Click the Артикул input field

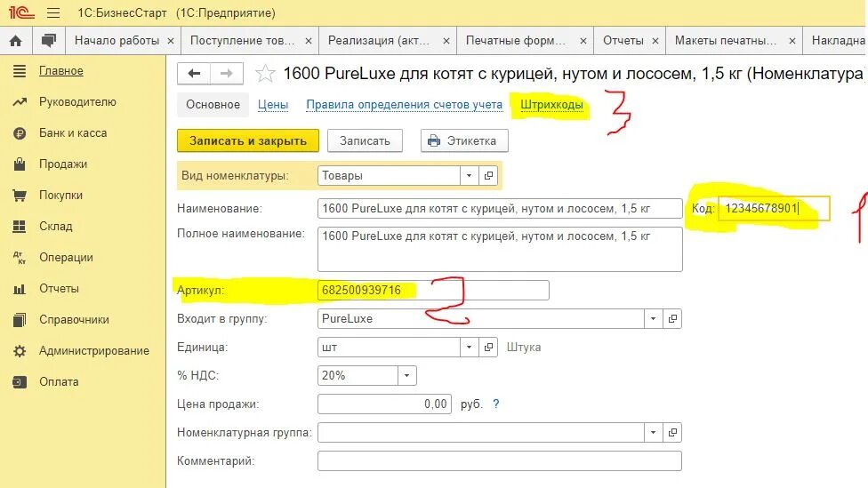[x=433, y=290]
